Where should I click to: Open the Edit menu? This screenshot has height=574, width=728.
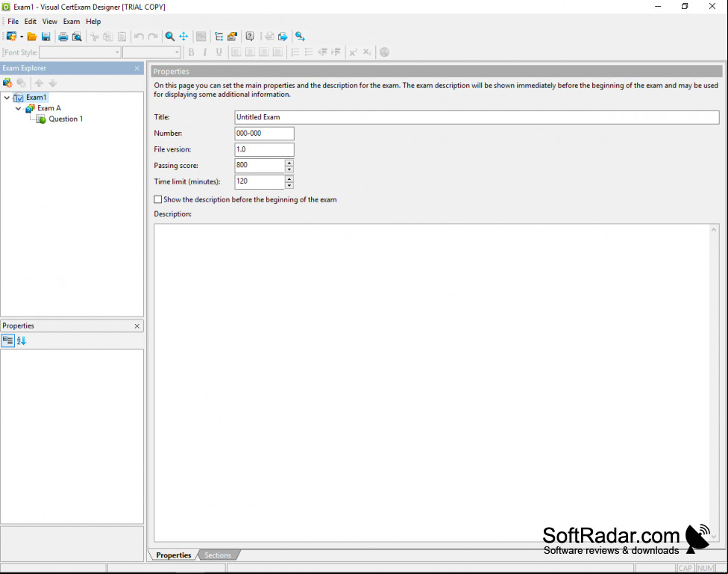click(x=30, y=22)
